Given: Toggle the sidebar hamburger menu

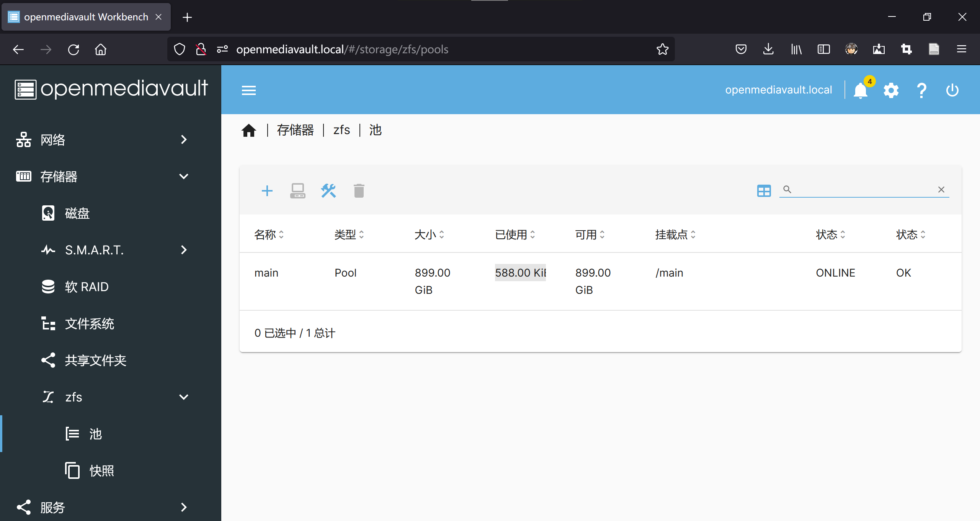Looking at the screenshot, I should click(x=248, y=91).
